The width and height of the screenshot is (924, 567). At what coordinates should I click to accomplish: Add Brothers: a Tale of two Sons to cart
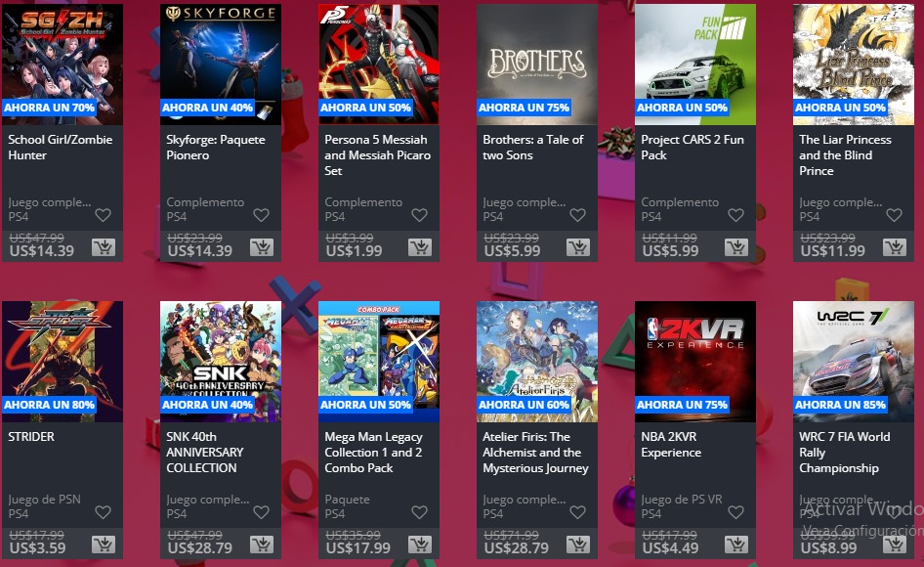tap(578, 247)
